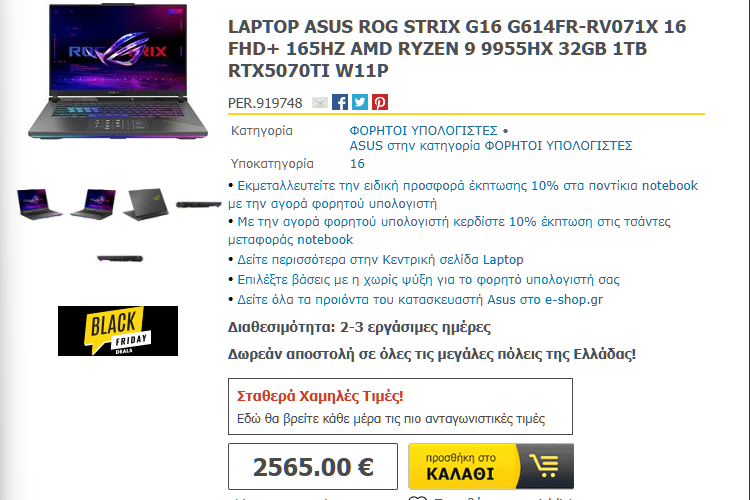Open the main ROG Strix laptop image
This screenshot has width=750, height=500.
tap(118, 72)
